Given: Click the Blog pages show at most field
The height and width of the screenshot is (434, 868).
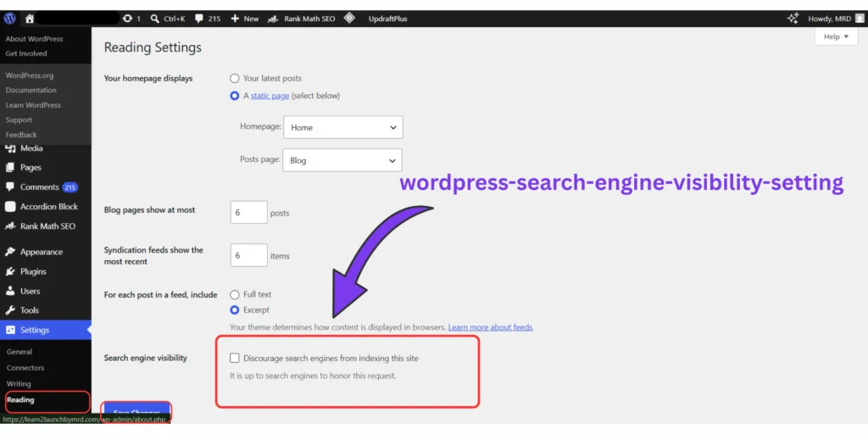Looking at the screenshot, I should coord(249,212).
